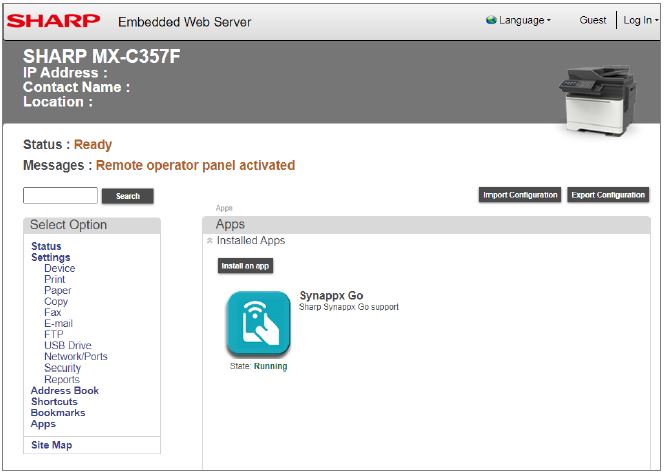The height and width of the screenshot is (475, 666).
Task: Click the Install an app button
Action: (x=245, y=266)
